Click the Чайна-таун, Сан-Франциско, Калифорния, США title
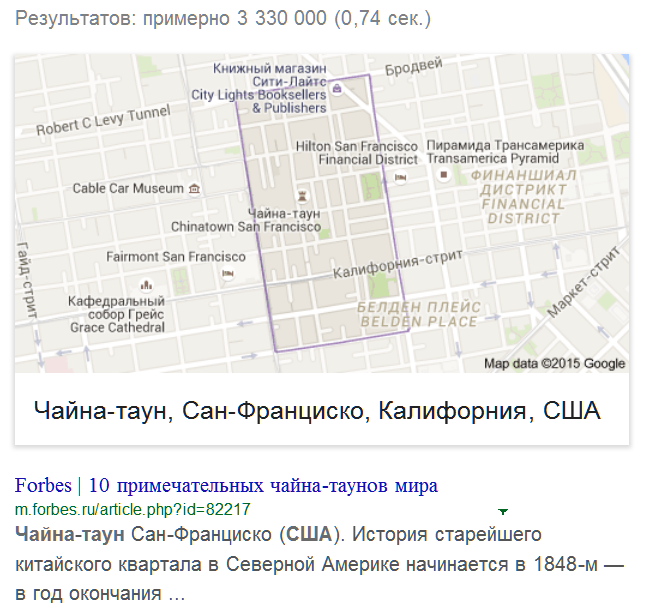This screenshot has height=612, width=665. click(317, 411)
